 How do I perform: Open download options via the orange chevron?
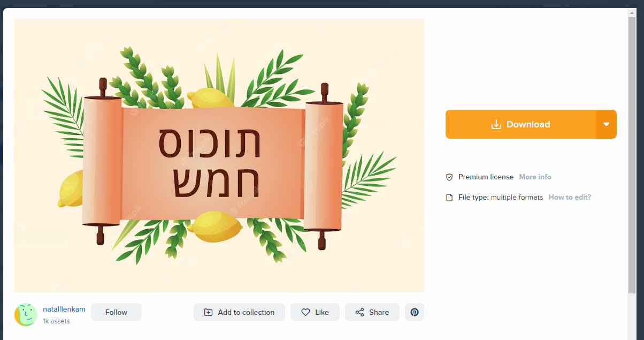[x=606, y=124]
